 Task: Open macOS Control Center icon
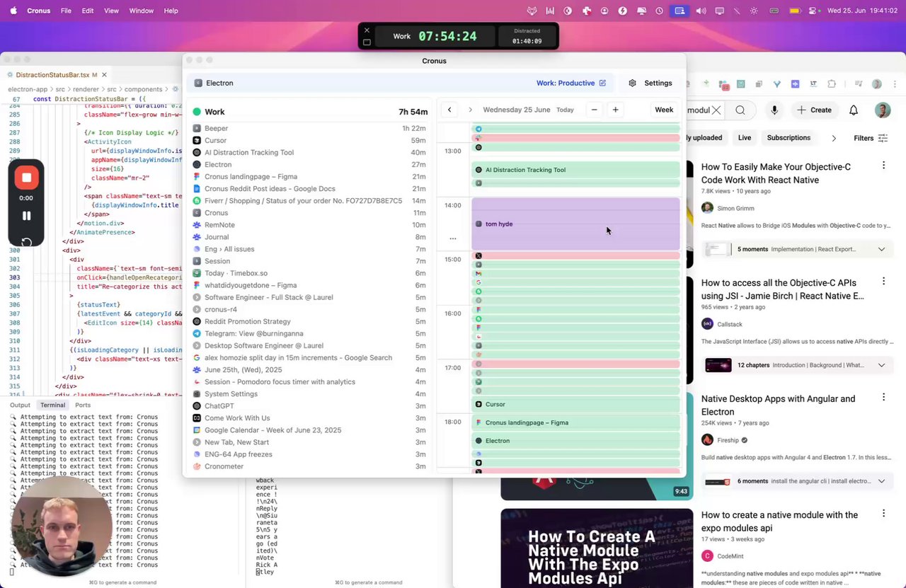click(x=813, y=11)
